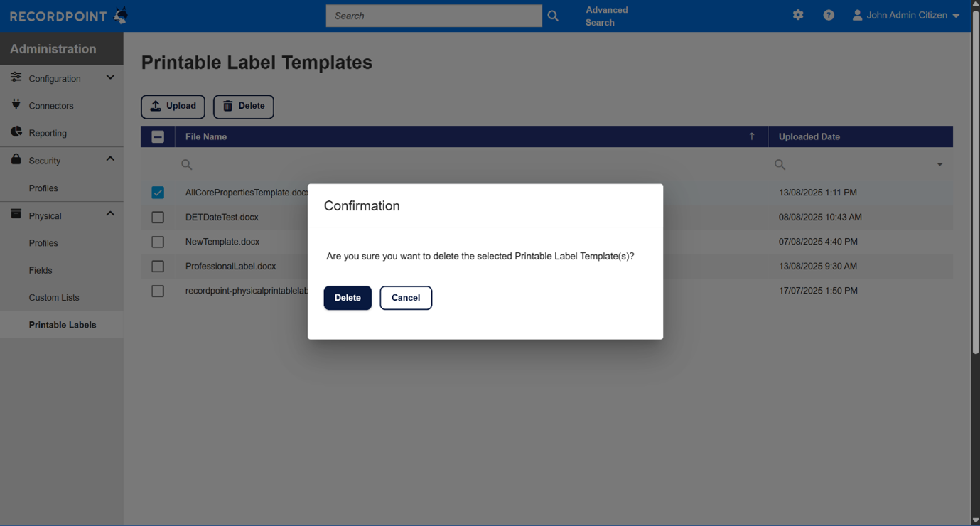Viewport: 980px width, 526px height.
Task: Click the RecordPoint logo
Action: (69, 16)
